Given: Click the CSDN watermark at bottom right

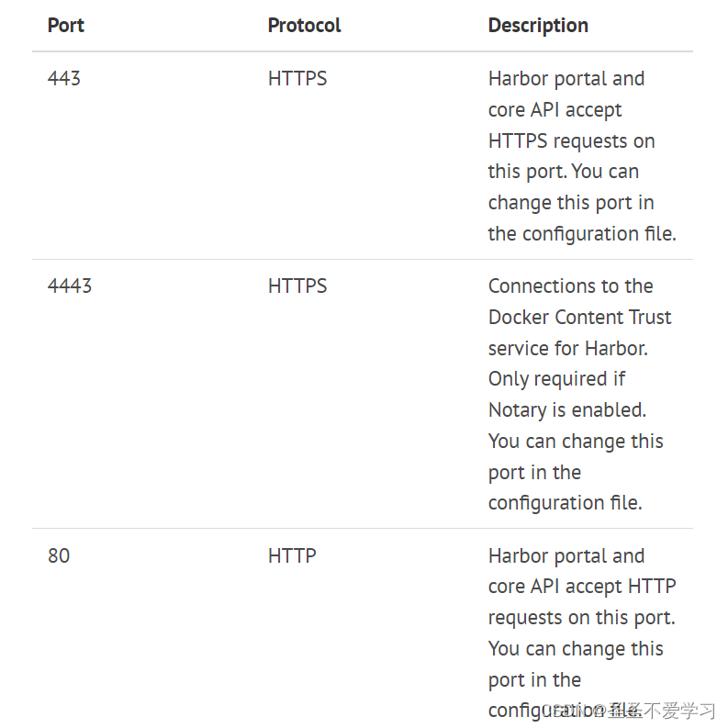Looking at the screenshot, I should click(630, 710).
